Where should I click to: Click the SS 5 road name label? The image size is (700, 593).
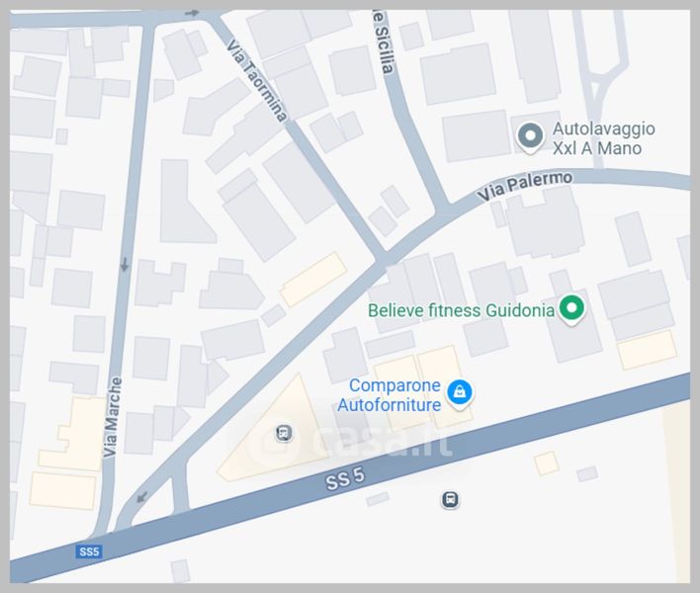click(345, 478)
